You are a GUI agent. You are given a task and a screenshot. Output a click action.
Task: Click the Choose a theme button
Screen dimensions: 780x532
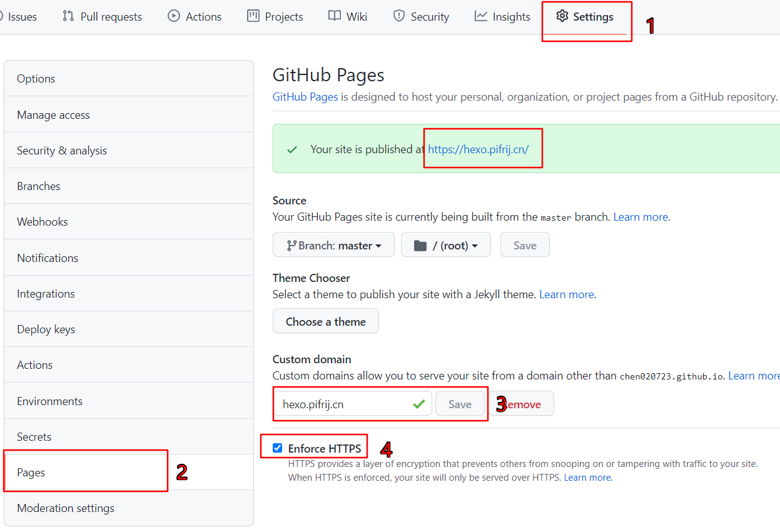(x=325, y=321)
